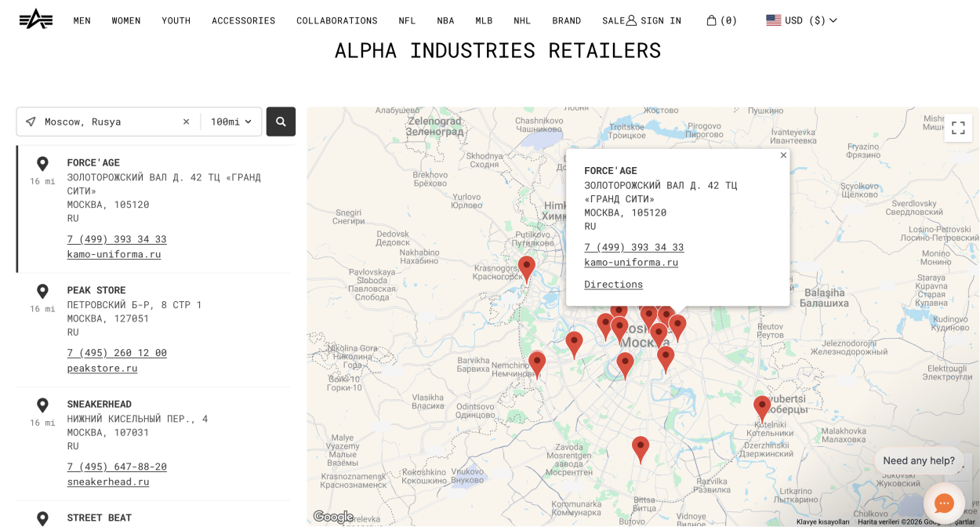Click the map marker near Nemchinovka
Viewport: 980px width, 527px height.
537,364
